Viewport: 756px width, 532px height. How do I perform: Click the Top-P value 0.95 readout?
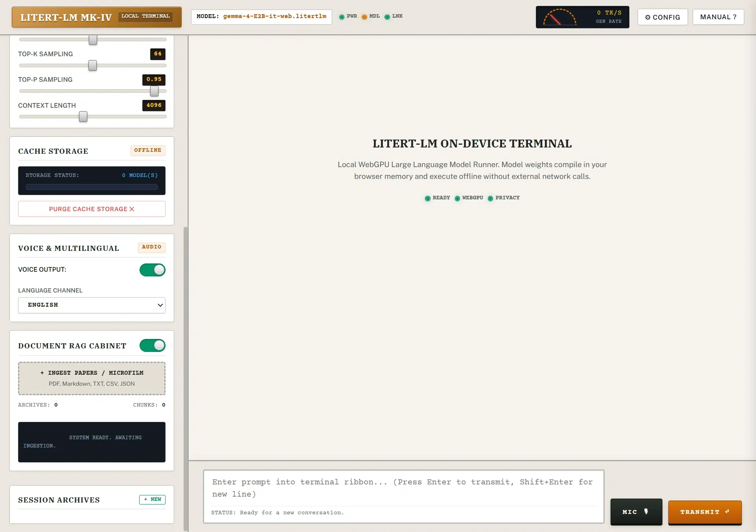(x=154, y=79)
